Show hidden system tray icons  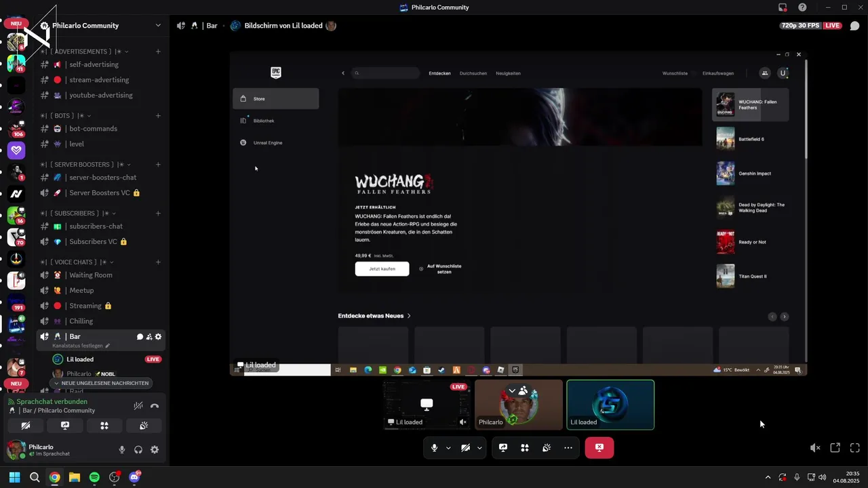click(x=768, y=477)
